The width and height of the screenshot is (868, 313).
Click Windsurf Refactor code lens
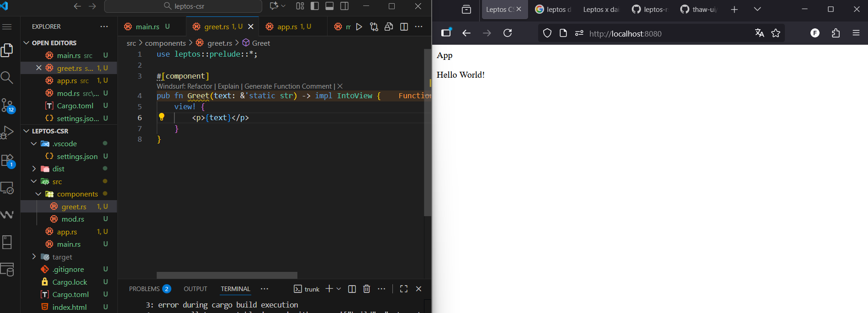click(x=185, y=86)
